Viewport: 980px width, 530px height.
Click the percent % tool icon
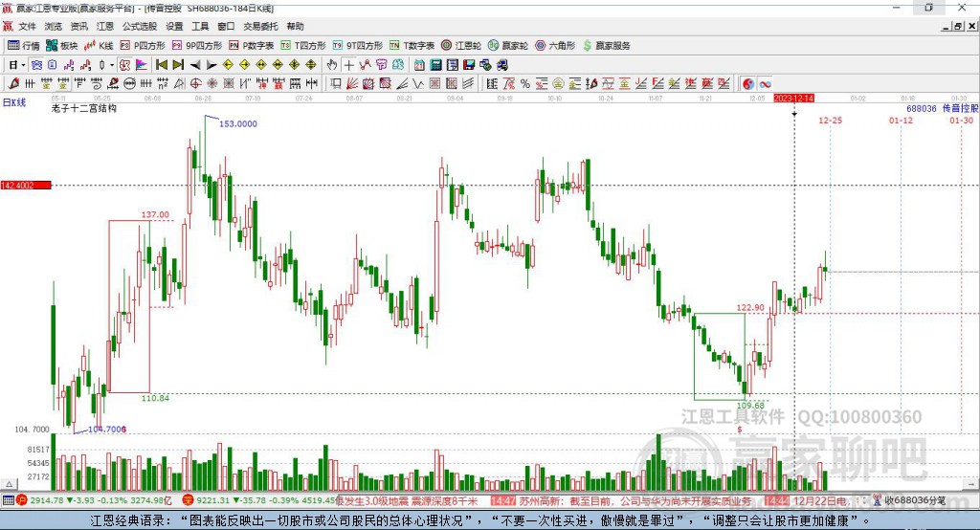pos(525,84)
